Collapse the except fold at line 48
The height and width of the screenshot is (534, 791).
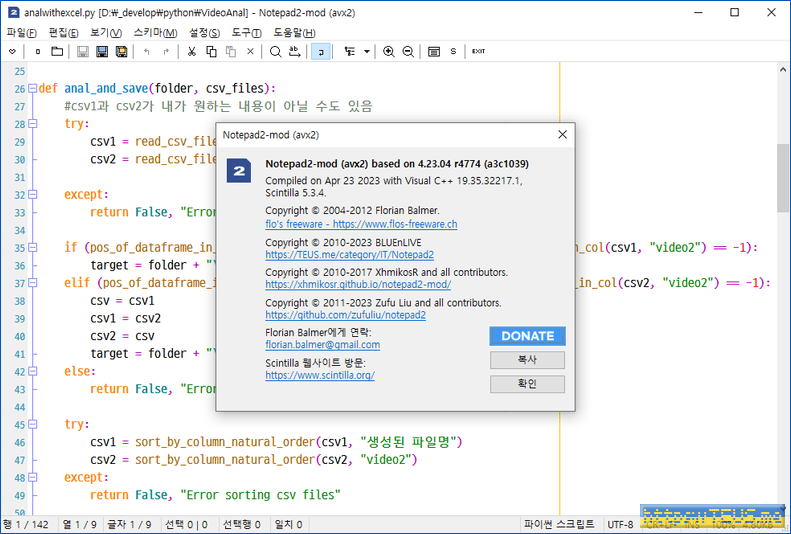coord(33,477)
